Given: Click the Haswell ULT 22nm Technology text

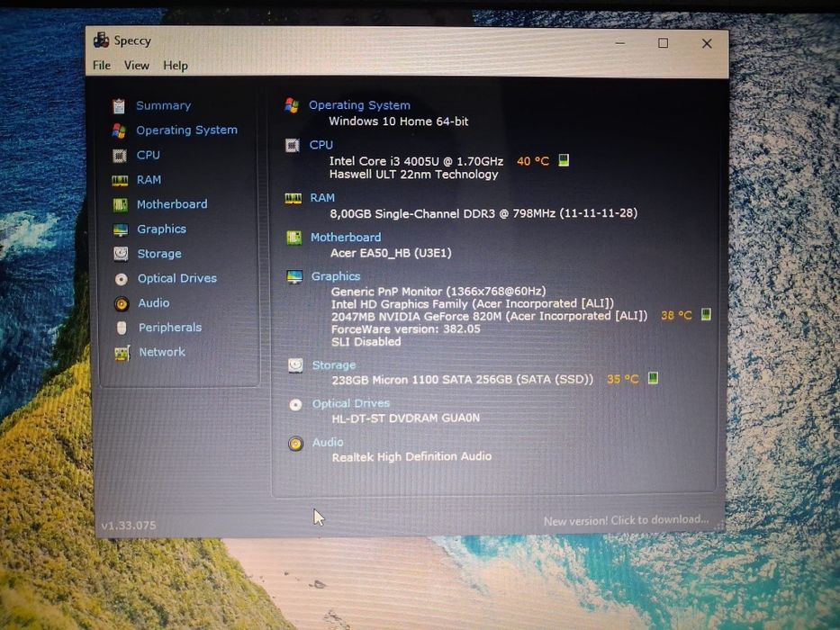Looking at the screenshot, I should tap(413, 174).
